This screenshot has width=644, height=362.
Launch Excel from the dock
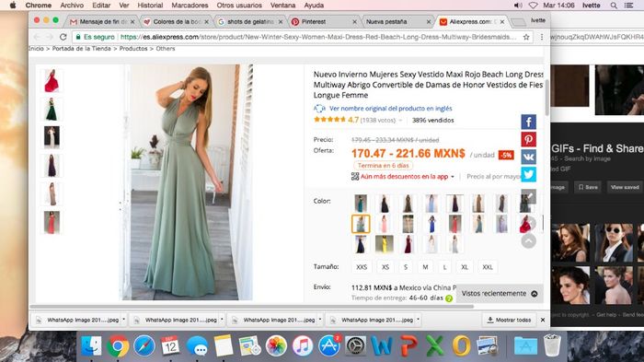pyautogui.click(x=435, y=345)
